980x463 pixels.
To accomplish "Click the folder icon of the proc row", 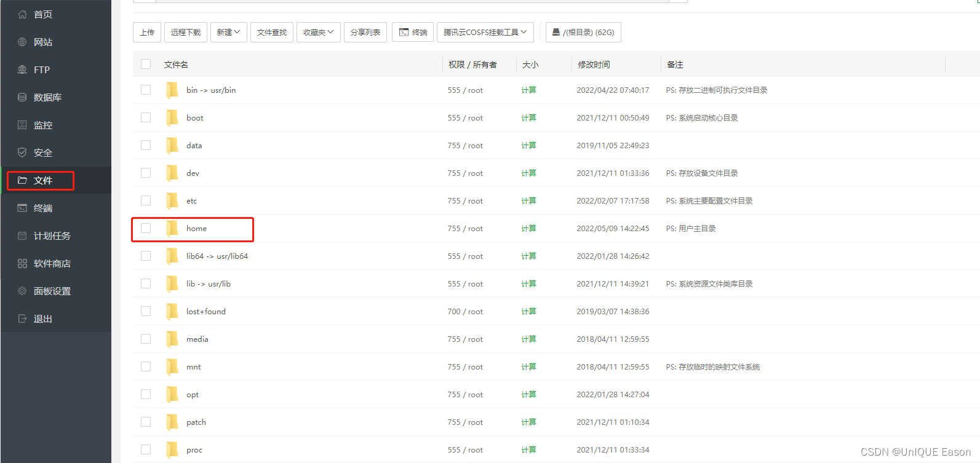I will 172,449.
